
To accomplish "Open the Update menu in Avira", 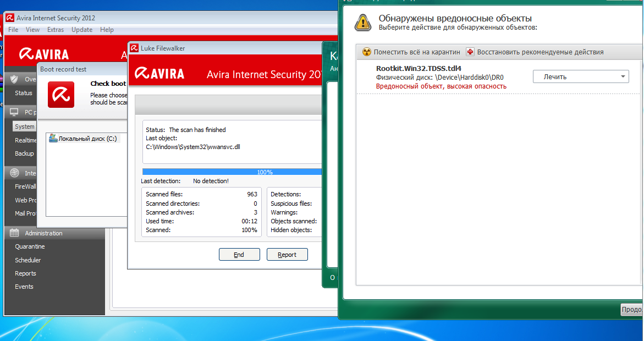I will point(82,30).
